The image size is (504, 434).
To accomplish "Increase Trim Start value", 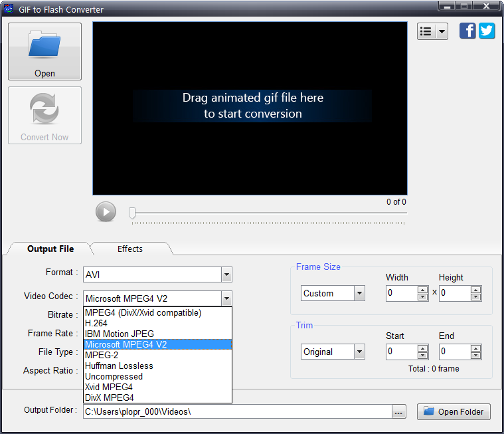I will (x=423, y=348).
